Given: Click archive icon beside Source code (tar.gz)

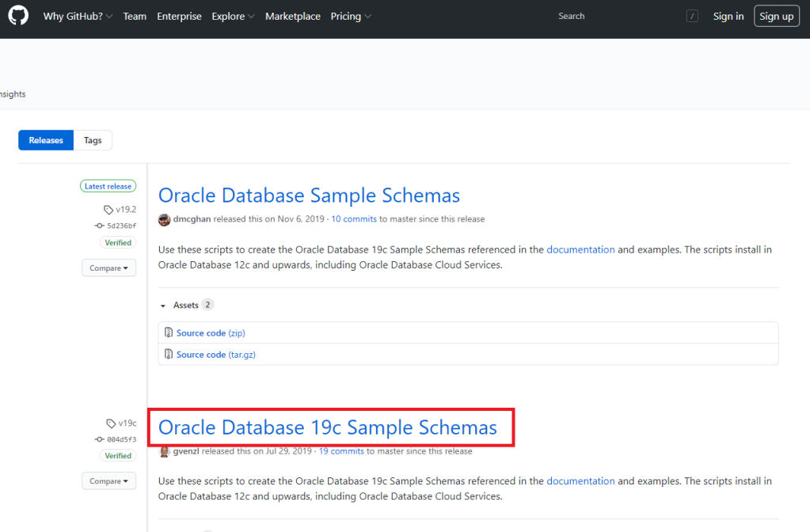Looking at the screenshot, I should coord(169,355).
